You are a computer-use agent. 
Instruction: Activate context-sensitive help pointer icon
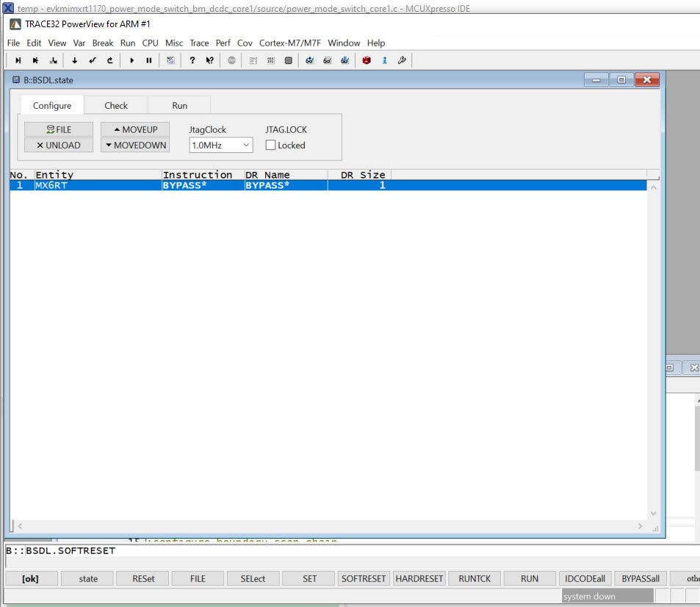pyautogui.click(x=209, y=60)
